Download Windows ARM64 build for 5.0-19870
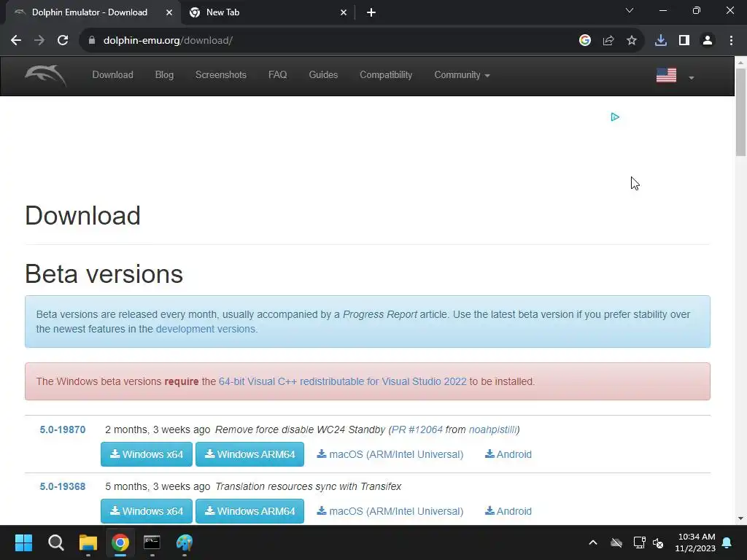 (249, 454)
